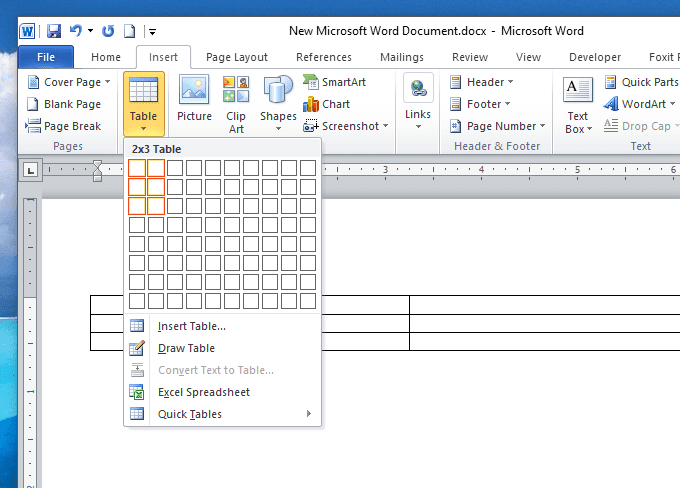Switch to the Page Layout tab
Viewport: 680px width, 488px height.
click(237, 57)
